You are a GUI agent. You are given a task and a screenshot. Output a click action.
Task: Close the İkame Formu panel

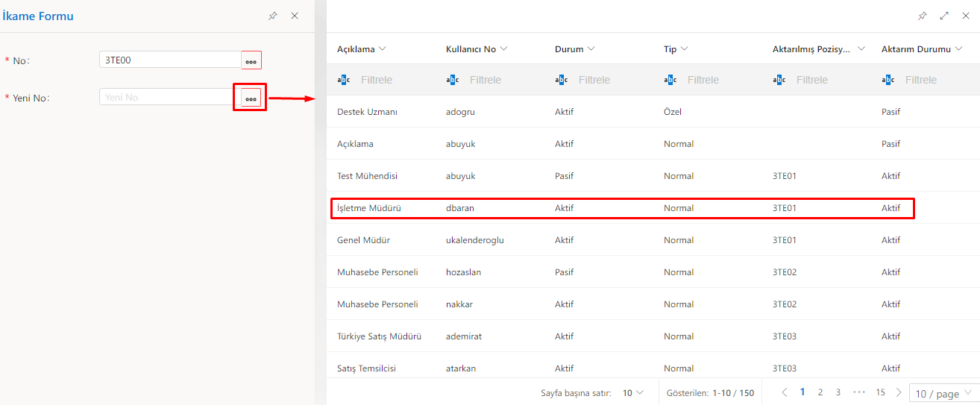[x=295, y=16]
